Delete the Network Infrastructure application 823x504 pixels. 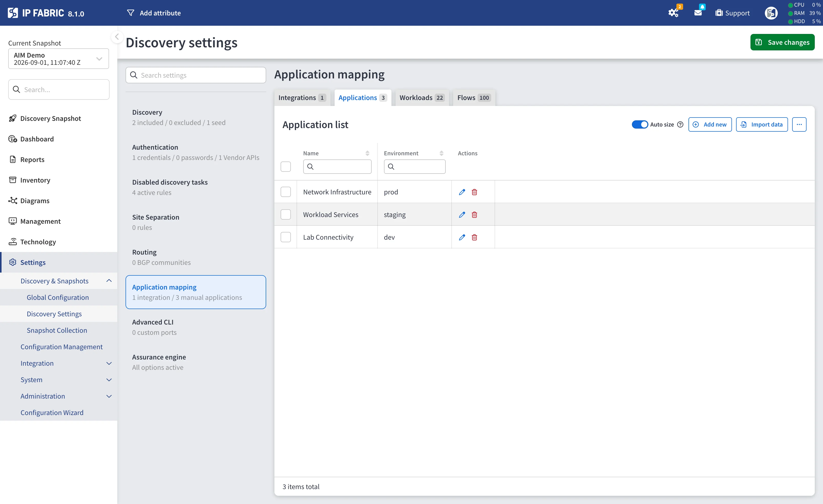[474, 192]
